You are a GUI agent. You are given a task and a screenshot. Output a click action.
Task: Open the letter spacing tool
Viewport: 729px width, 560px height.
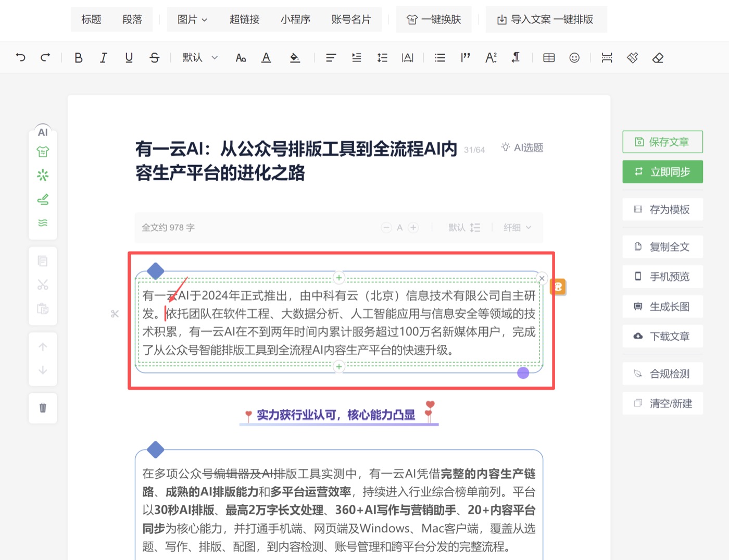[408, 58]
